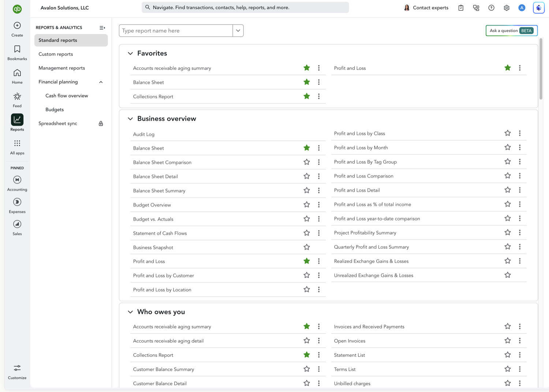Open the report name dropdown arrow
This screenshot has height=392, width=549.
point(238,31)
